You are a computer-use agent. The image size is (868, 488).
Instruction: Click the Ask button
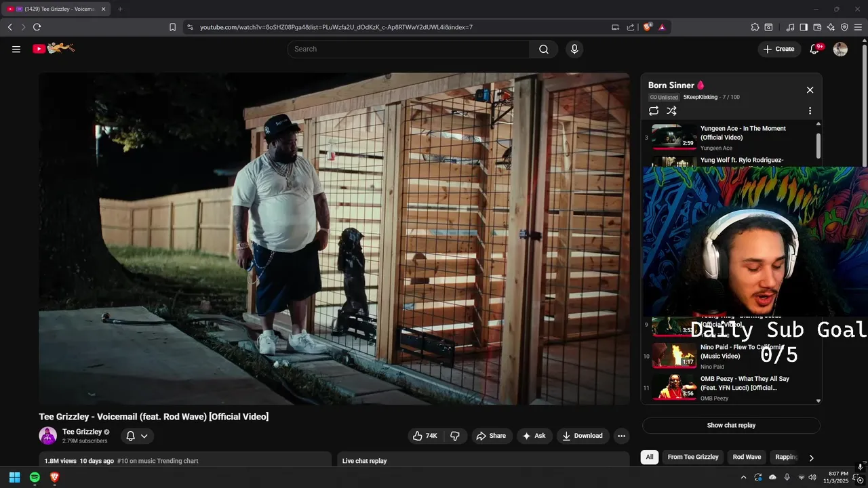(534, 436)
